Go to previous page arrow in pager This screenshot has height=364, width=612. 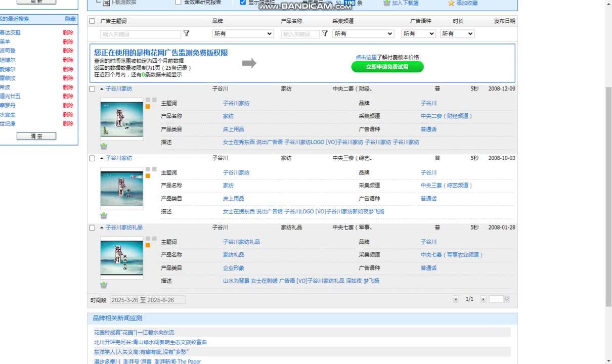pyautogui.click(x=456, y=299)
